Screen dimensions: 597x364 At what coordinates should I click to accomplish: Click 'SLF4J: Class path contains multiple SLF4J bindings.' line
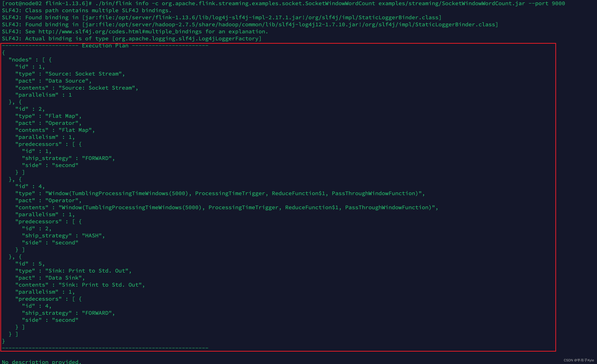[x=87, y=11]
